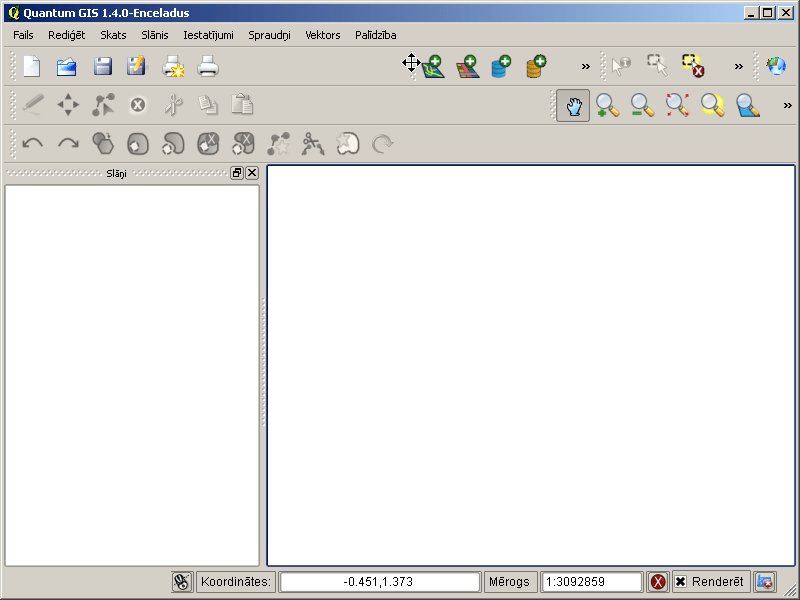This screenshot has height=600, width=800.
Task: Stop map rendering red X button
Action: coord(658,582)
